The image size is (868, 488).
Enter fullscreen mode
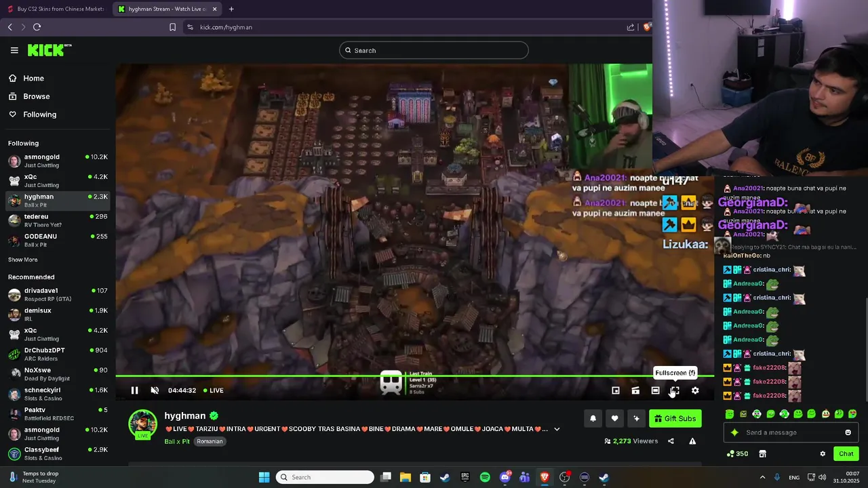pyautogui.click(x=675, y=390)
